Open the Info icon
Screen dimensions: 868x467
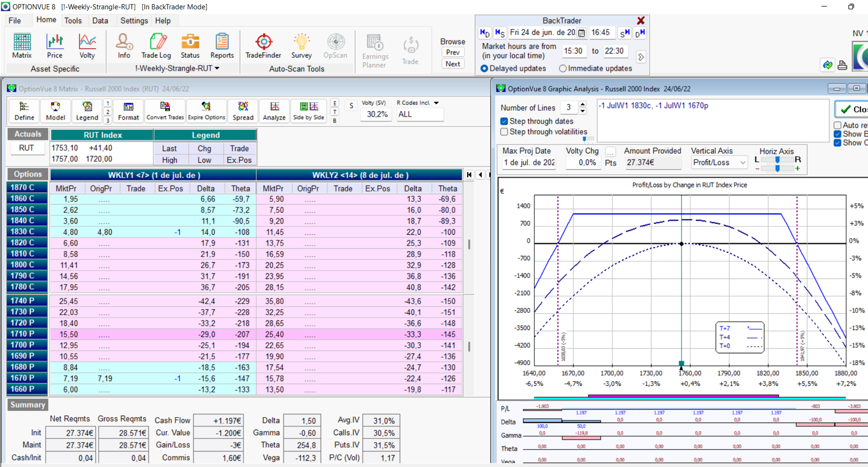(x=124, y=46)
